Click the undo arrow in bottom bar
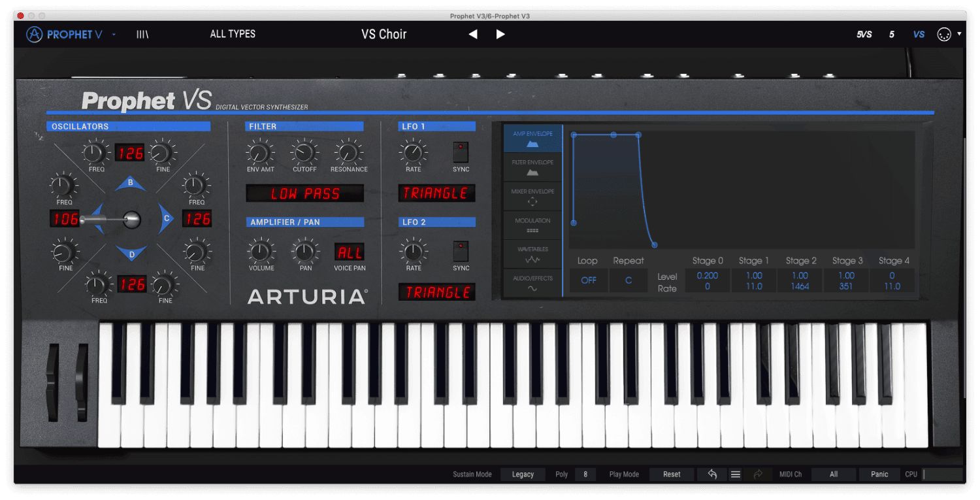Viewport: 980px width, 500px height. pyautogui.click(x=712, y=475)
